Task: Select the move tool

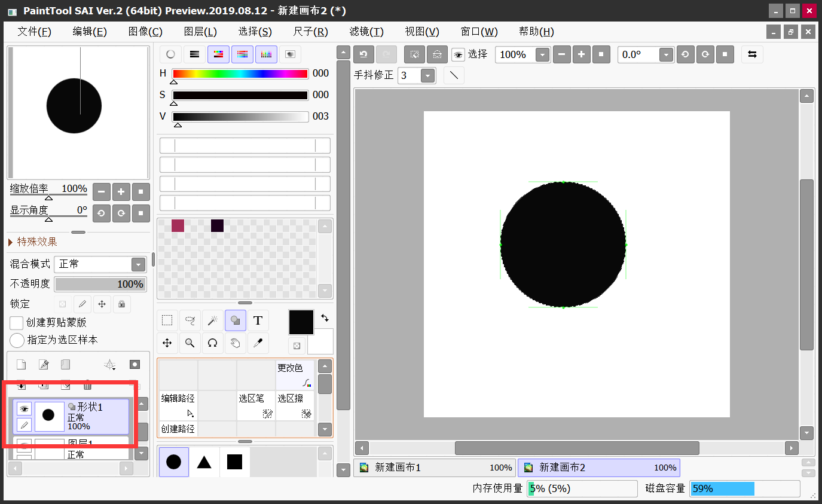Action: (167, 343)
